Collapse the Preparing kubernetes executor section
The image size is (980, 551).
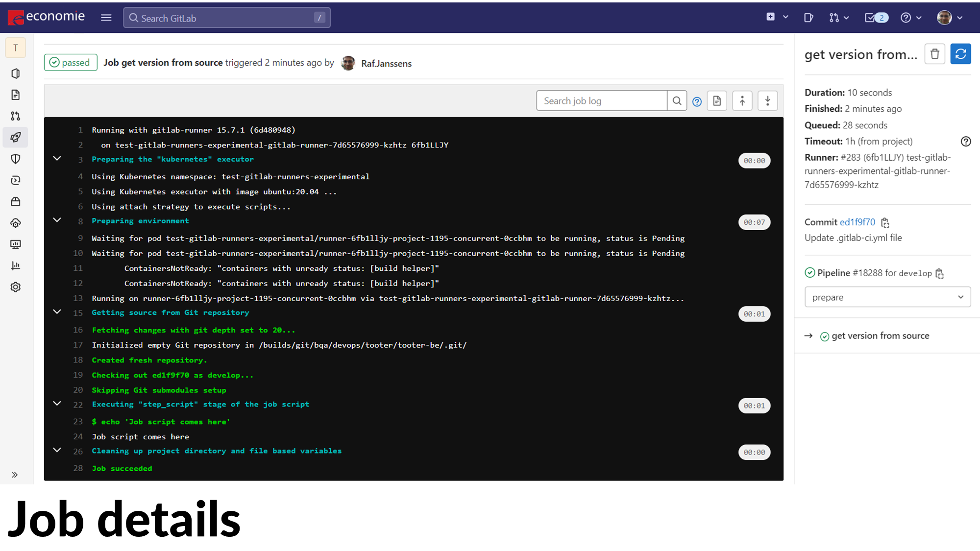click(x=57, y=159)
